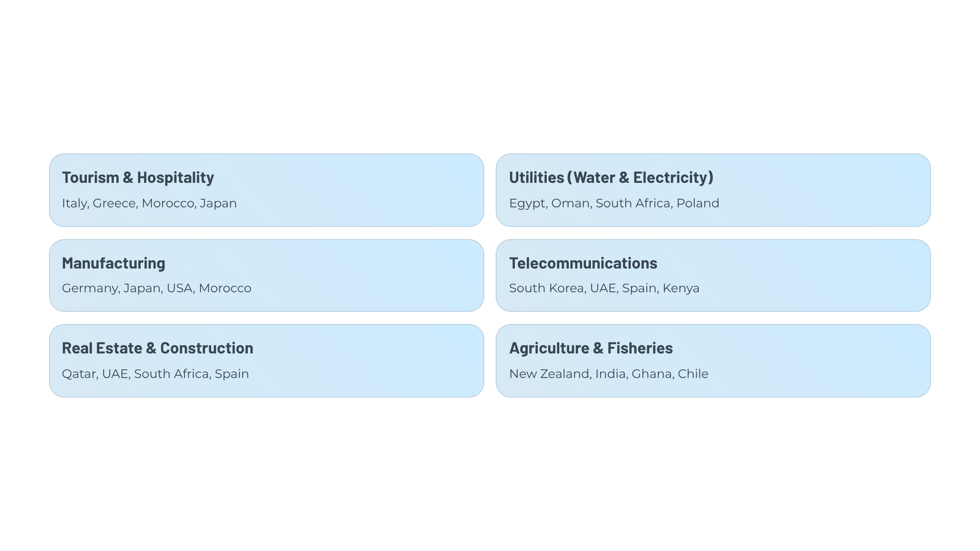The height and width of the screenshot is (551, 980).
Task: Select Oman in the Utilities list
Action: [x=570, y=203]
